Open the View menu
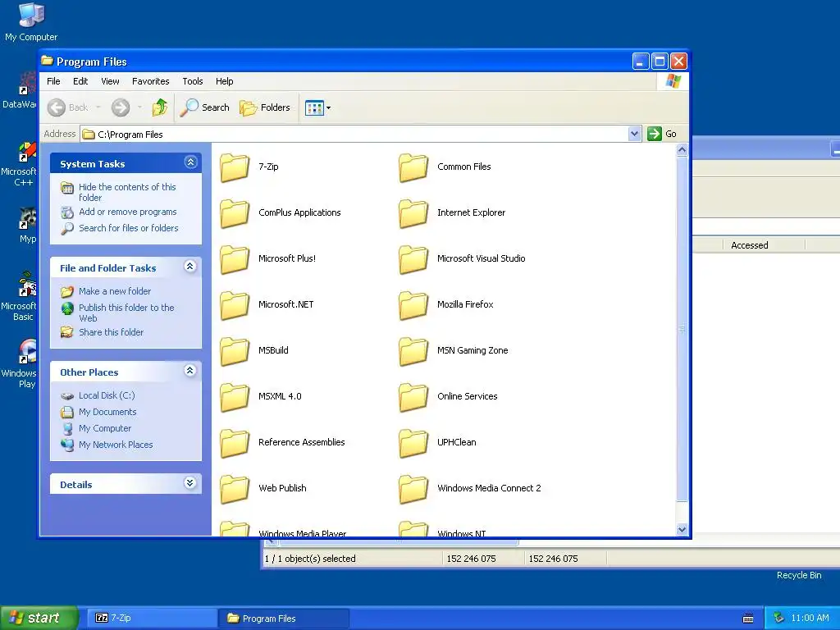This screenshot has height=630, width=840. click(x=110, y=81)
